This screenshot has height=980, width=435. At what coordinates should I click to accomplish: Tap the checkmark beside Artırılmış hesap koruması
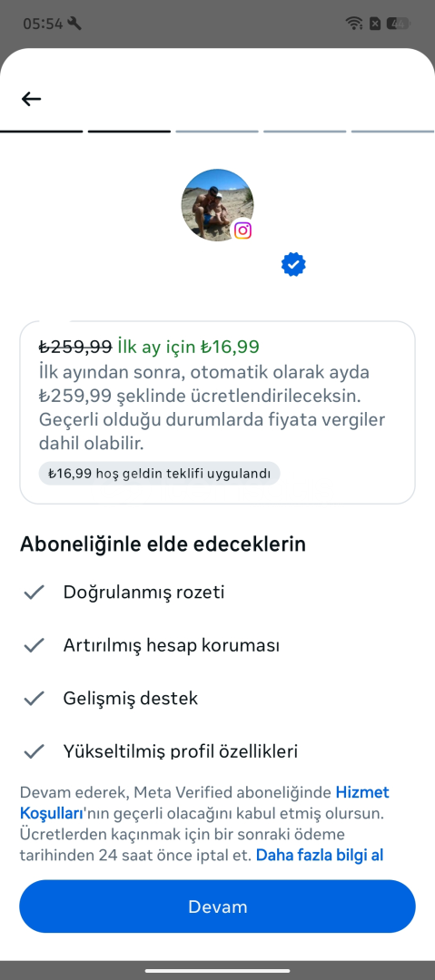point(34,645)
